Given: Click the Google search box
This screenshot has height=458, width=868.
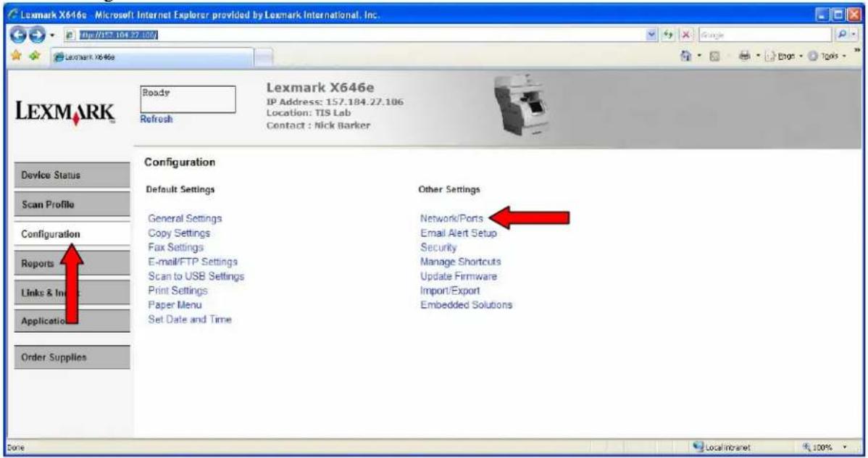Looking at the screenshot, I should pyautogui.click(x=764, y=35).
